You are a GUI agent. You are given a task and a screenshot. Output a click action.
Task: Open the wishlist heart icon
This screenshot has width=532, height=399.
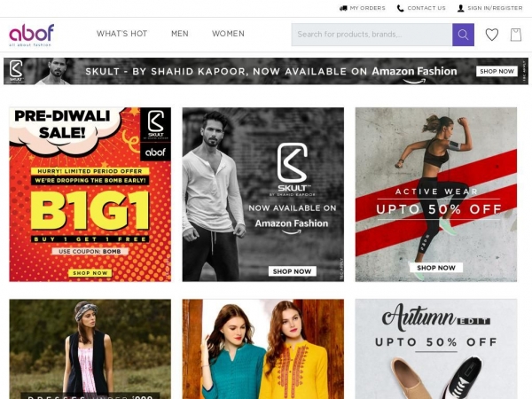(x=491, y=35)
